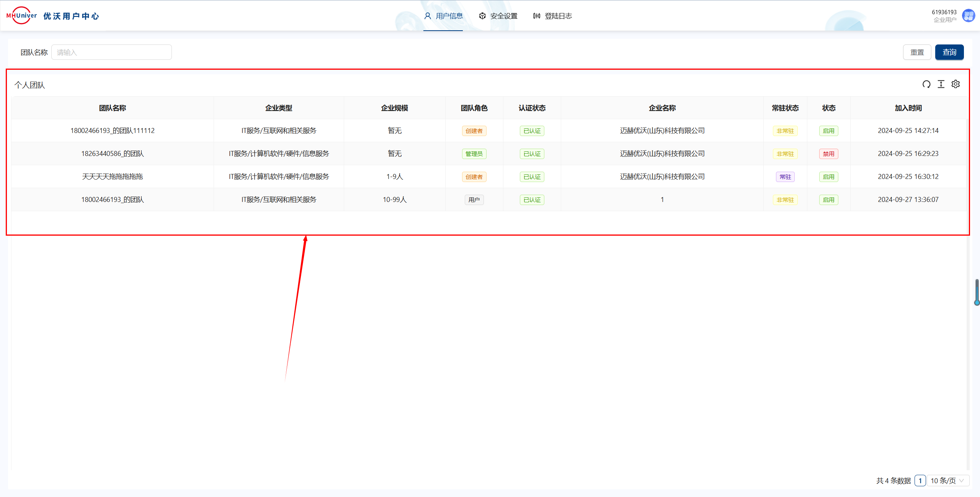Click the 加入时间 column header
Screen dimensions: 980x497
tap(908, 108)
